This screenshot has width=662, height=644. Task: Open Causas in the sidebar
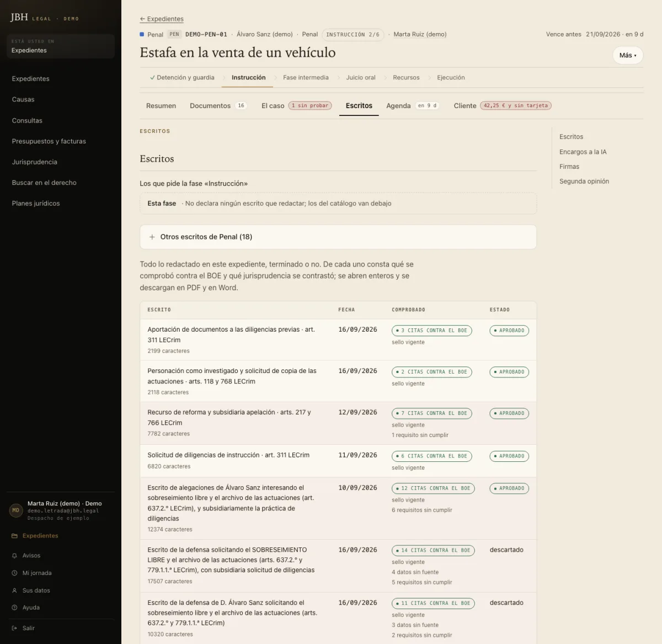[x=23, y=99]
